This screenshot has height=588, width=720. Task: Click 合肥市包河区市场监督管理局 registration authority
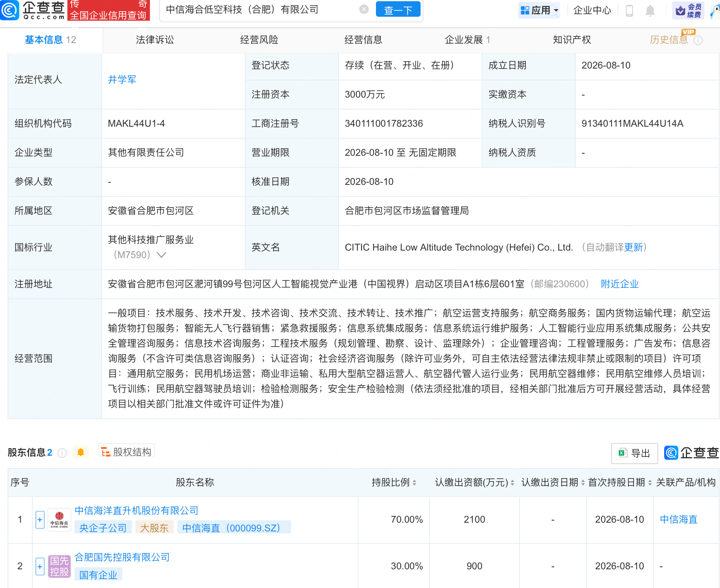pos(407,211)
